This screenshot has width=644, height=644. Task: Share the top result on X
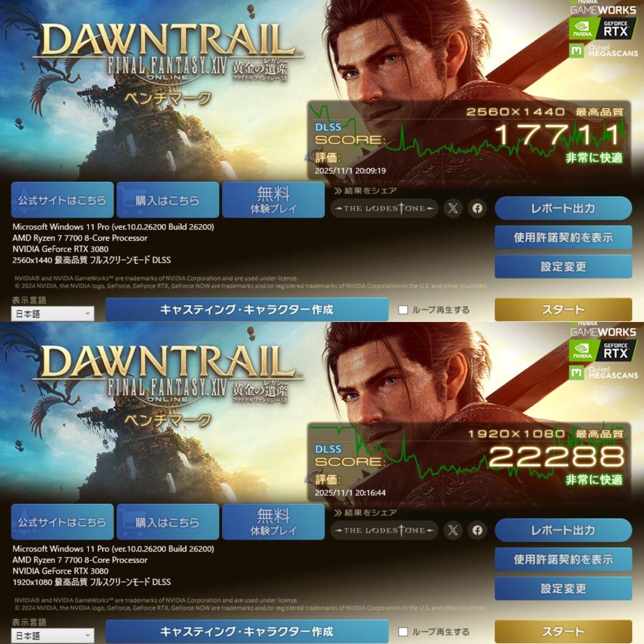[453, 208]
